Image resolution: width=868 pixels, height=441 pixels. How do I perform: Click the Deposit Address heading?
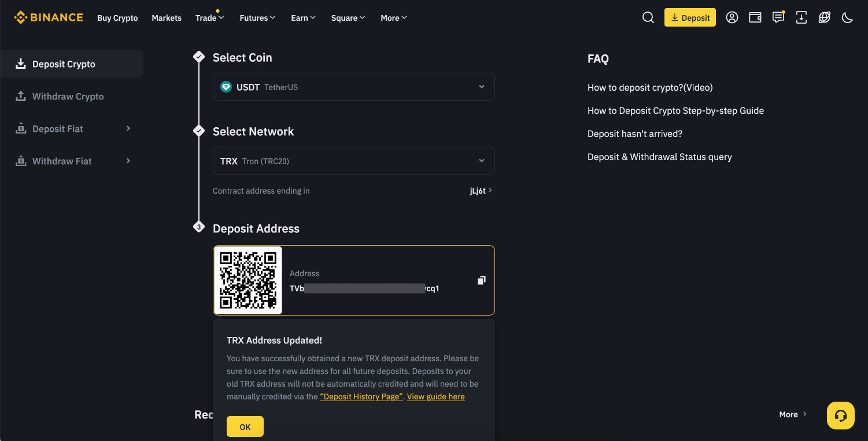coord(256,228)
